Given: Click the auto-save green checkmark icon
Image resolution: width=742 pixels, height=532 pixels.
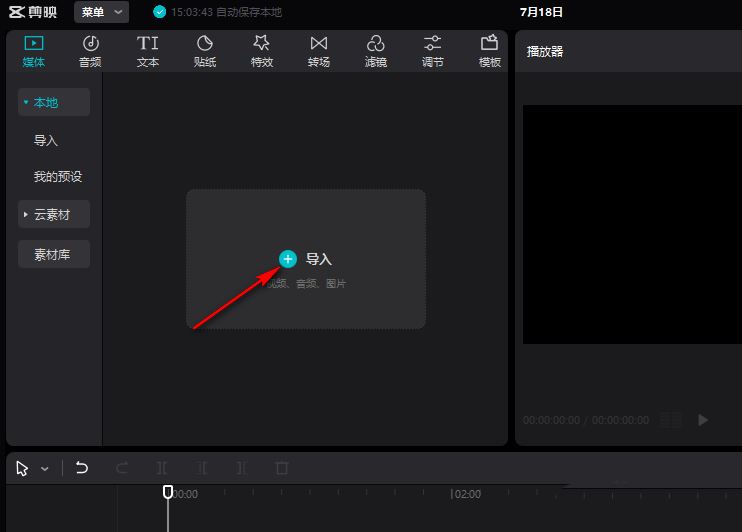Looking at the screenshot, I should (159, 12).
